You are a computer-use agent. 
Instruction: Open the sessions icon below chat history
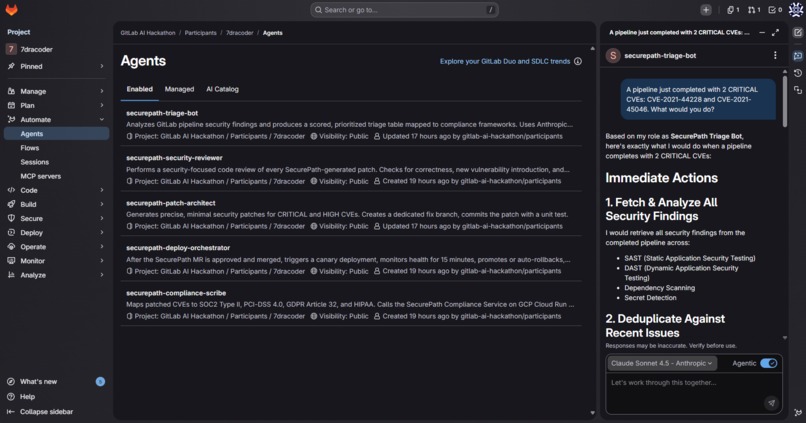tap(798, 90)
